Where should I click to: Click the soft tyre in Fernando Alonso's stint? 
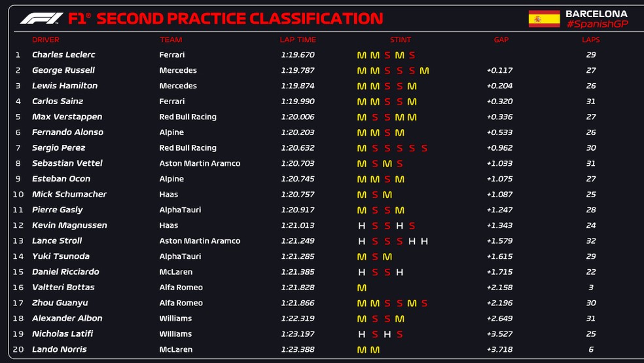tap(387, 133)
